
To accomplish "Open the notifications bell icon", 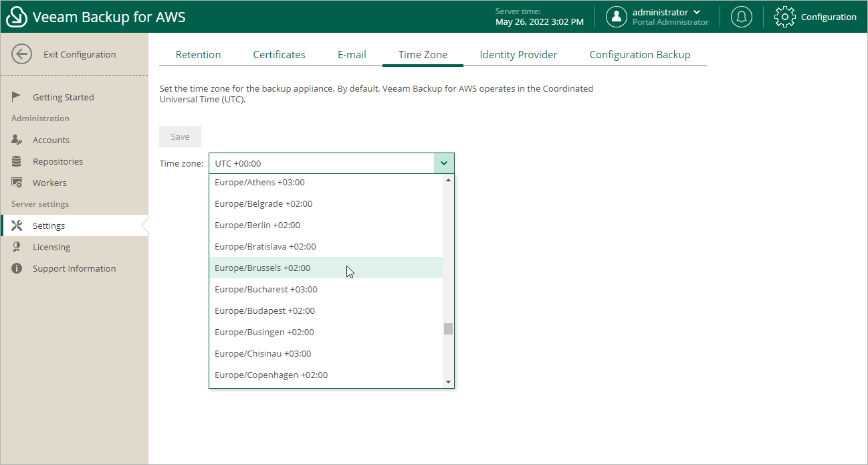I will pyautogui.click(x=741, y=17).
